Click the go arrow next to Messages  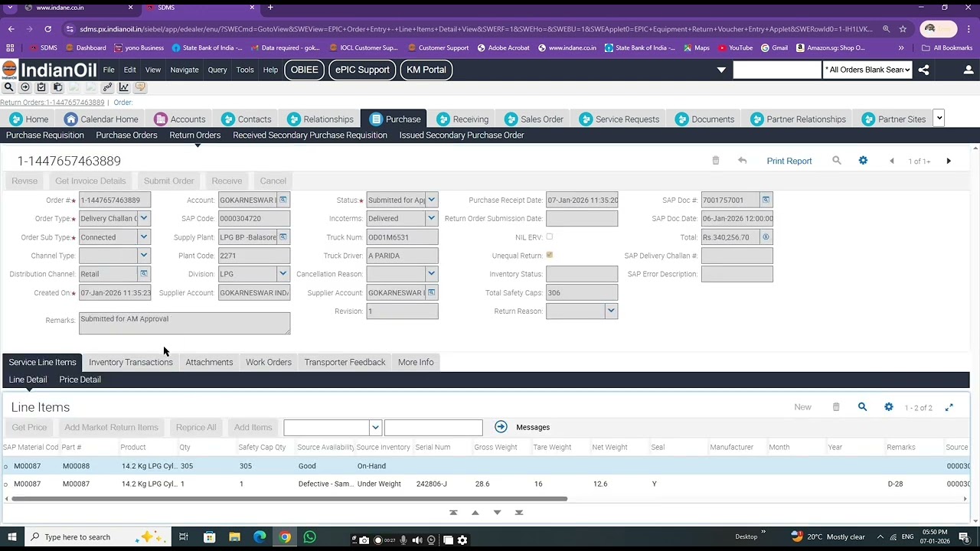pyautogui.click(x=501, y=427)
